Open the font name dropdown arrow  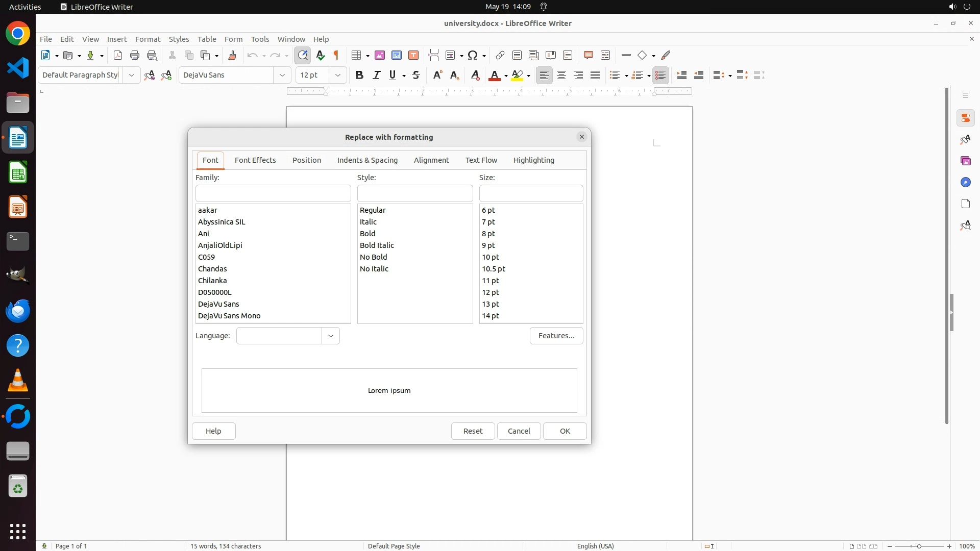(x=282, y=75)
